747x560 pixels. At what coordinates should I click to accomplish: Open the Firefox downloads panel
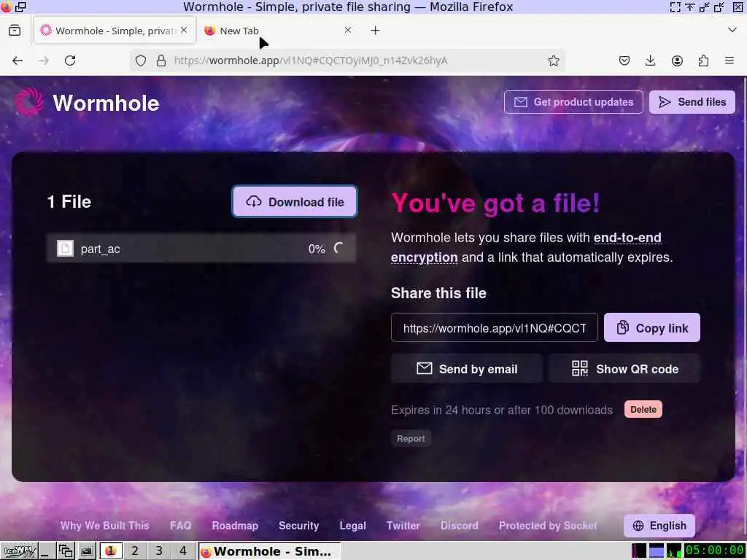tap(650, 61)
